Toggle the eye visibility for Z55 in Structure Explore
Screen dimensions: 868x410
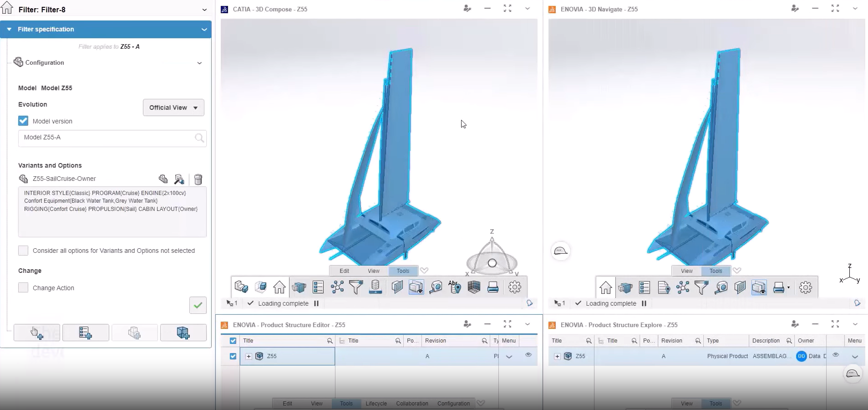click(x=836, y=355)
